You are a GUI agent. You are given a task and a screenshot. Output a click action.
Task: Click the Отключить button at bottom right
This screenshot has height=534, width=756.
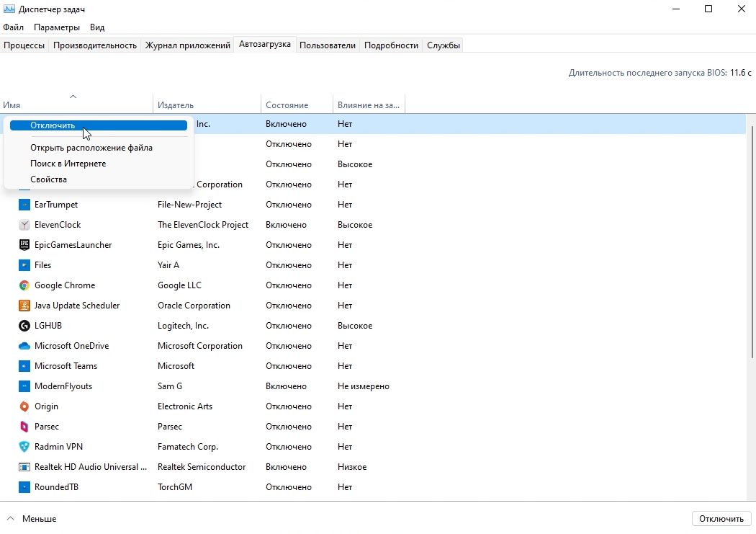(x=721, y=519)
